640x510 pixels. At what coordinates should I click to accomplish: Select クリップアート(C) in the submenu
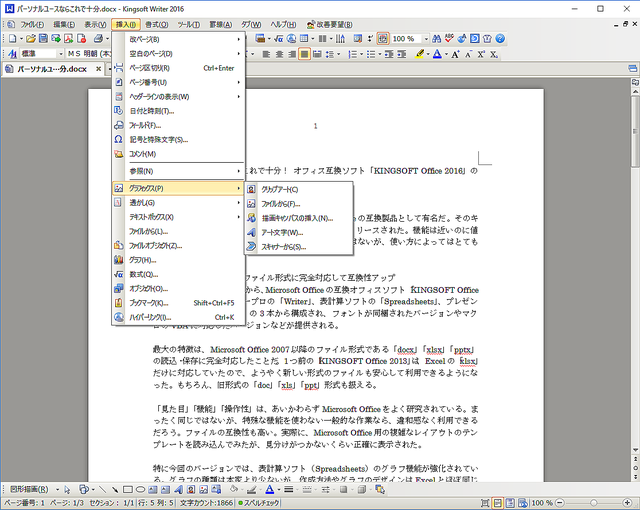299,189
